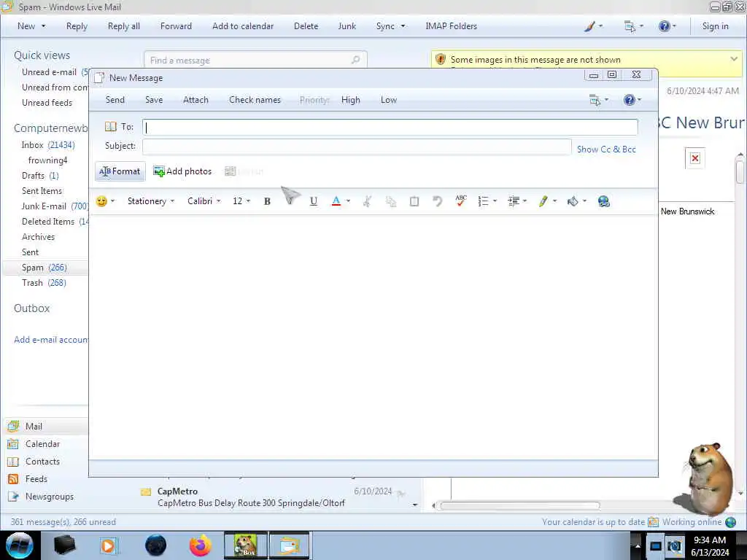
Task: Open the Calibri font dropdown
Action: (x=204, y=201)
